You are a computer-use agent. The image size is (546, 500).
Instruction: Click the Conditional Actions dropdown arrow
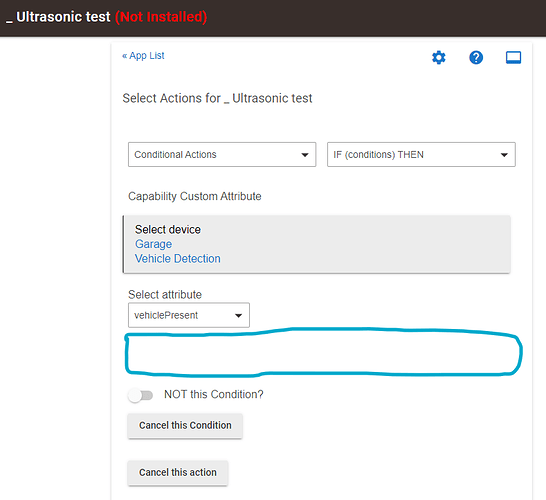point(305,155)
